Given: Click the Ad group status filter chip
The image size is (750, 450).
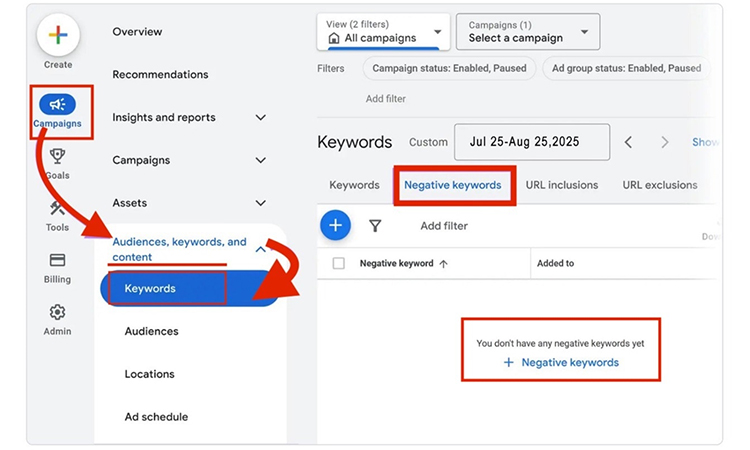Looking at the screenshot, I should [x=627, y=68].
